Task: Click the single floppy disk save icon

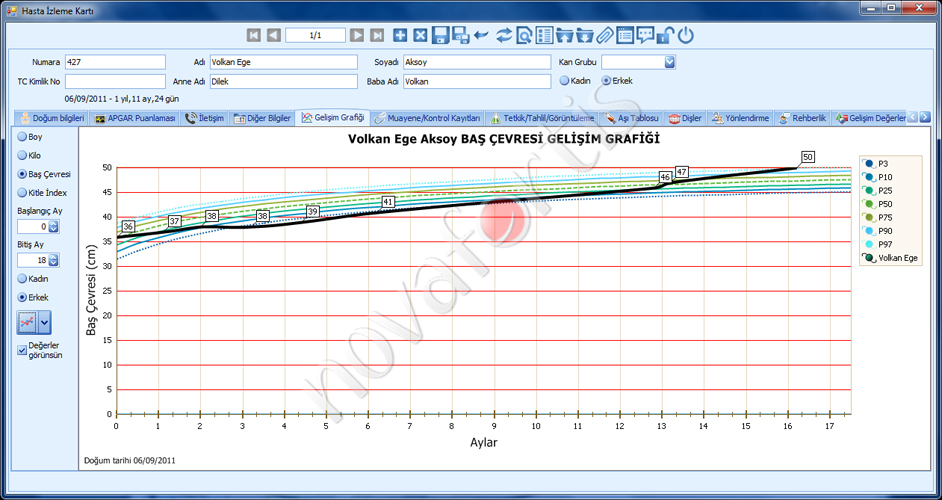Action: (441, 35)
